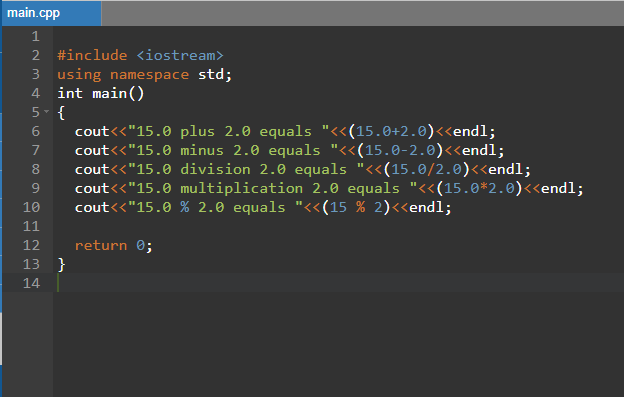Click 'std;' on line 3

point(215,74)
